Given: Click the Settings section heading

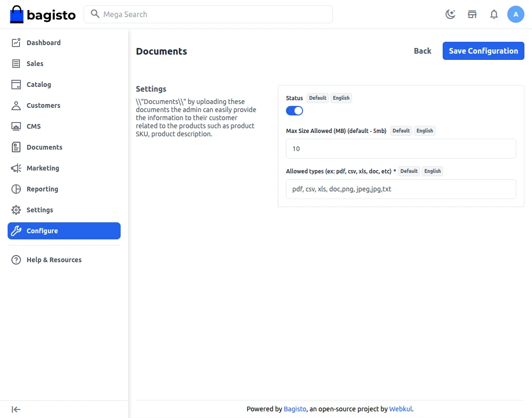Looking at the screenshot, I should [151, 89].
